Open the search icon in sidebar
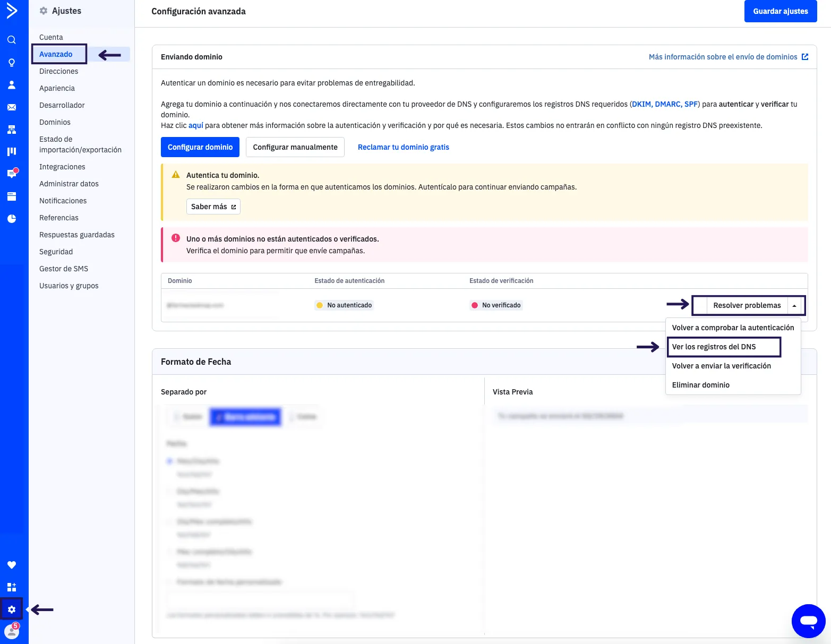Image resolution: width=831 pixels, height=644 pixels. [x=12, y=40]
